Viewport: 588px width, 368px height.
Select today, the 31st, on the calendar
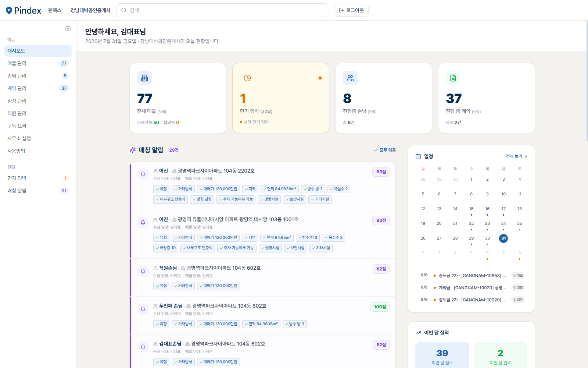click(x=503, y=238)
